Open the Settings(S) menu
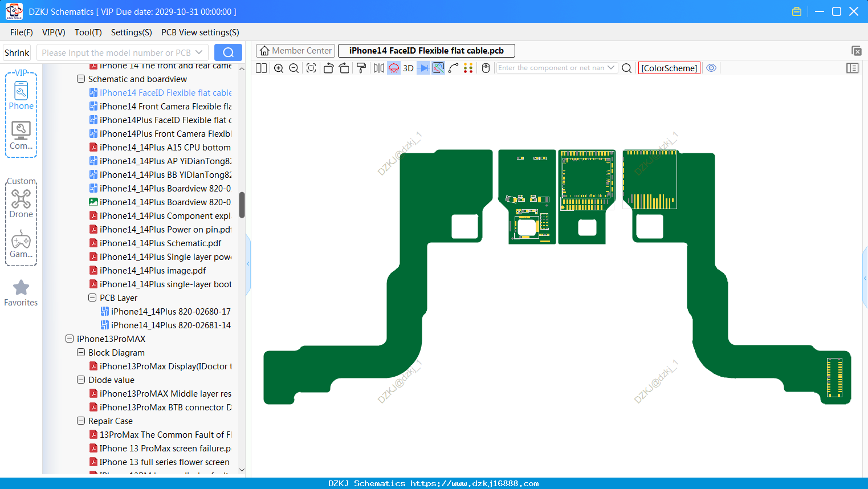 132,32
